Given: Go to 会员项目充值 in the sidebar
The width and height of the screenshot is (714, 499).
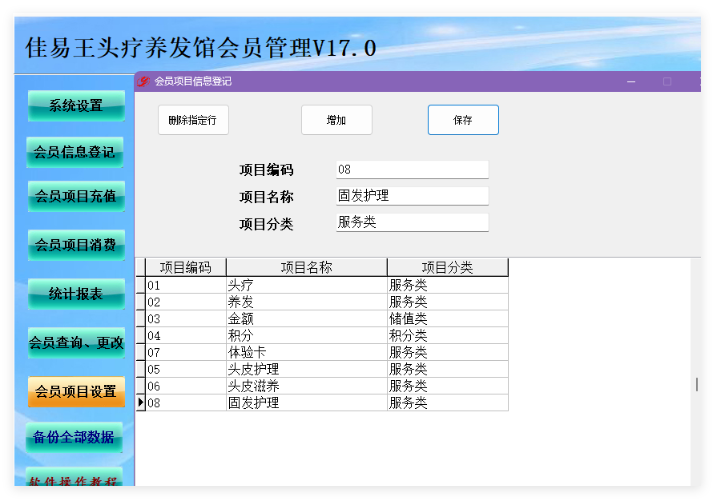Looking at the screenshot, I should click(x=76, y=196).
